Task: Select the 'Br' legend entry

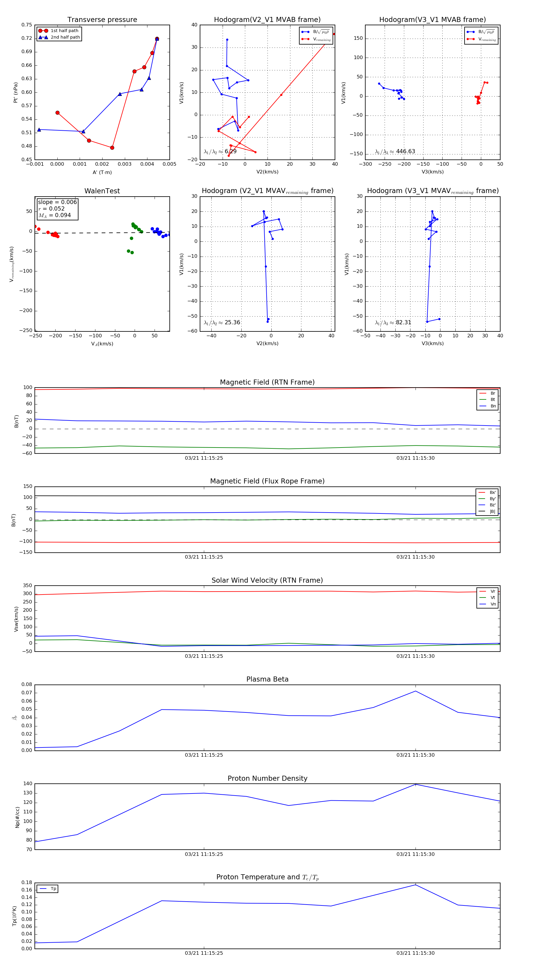Action: point(487,393)
